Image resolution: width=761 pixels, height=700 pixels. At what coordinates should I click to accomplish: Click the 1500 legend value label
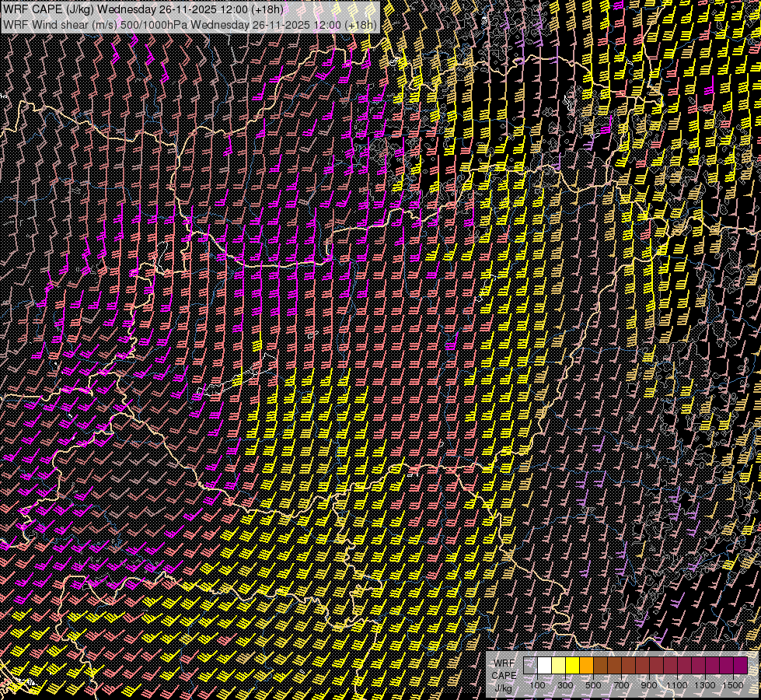pyautogui.click(x=733, y=685)
